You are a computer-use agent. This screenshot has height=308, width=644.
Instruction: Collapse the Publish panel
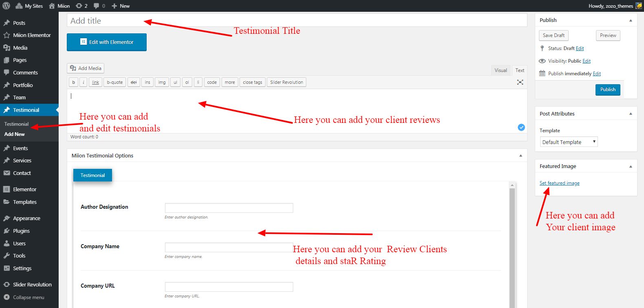click(x=631, y=20)
